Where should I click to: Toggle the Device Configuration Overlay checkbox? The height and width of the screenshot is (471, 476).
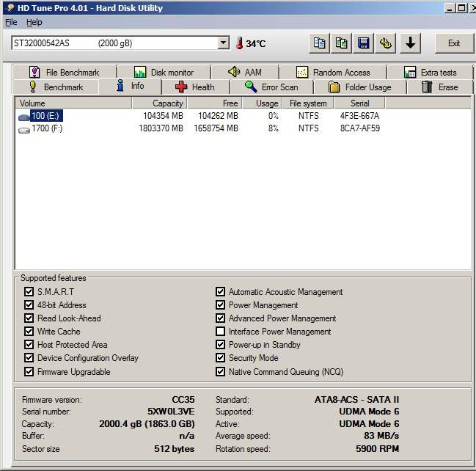[29, 358]
